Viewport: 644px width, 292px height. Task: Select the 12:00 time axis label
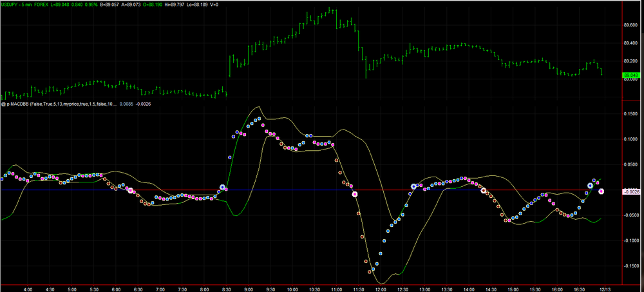pyautogui.click(x=381, y=289)
